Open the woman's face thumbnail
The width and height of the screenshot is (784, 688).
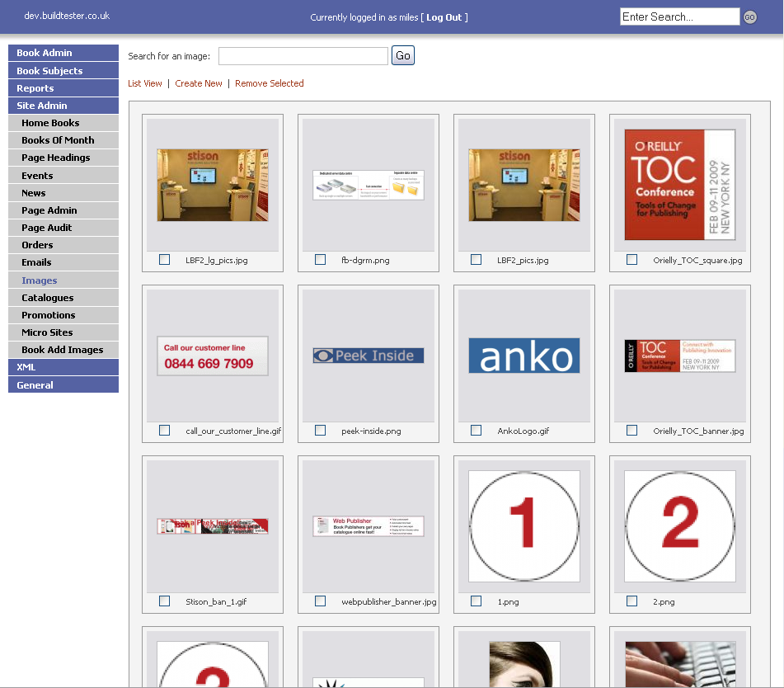[x=524, y=664]
